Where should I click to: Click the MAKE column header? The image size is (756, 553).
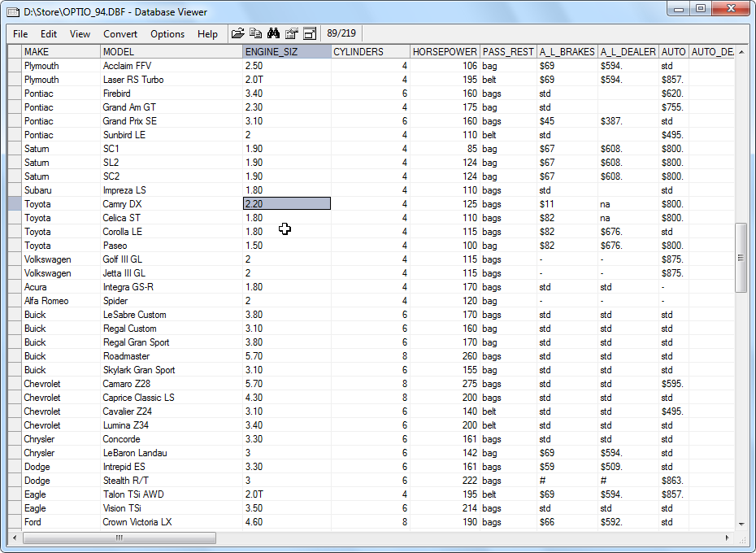(x=61, y=51)
